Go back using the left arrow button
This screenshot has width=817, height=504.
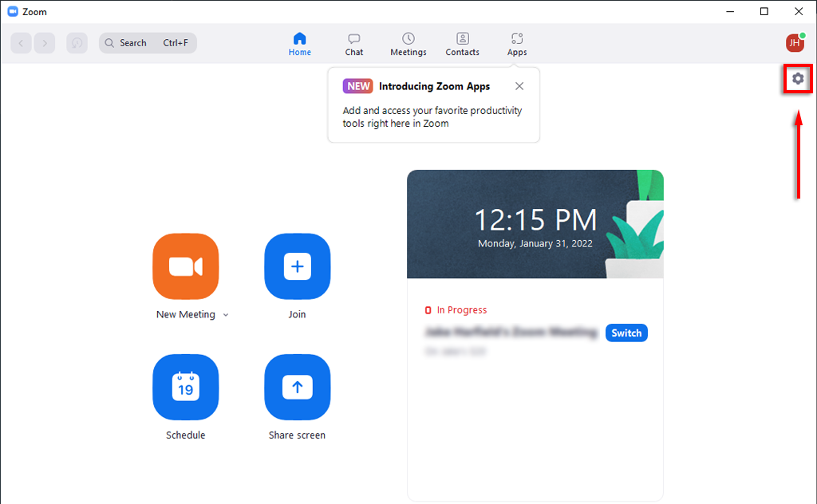coord(22,43)
